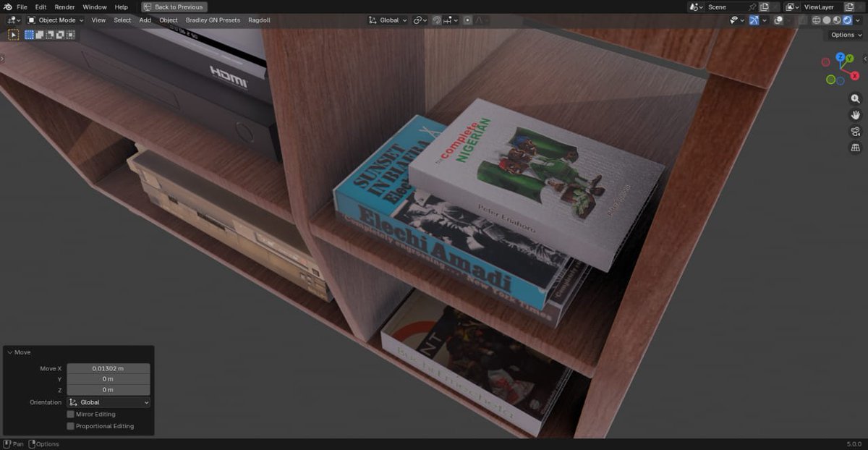Open the gizmo options dropdown arrow
This screenshot has height=450, width=868.
[765, 20]
